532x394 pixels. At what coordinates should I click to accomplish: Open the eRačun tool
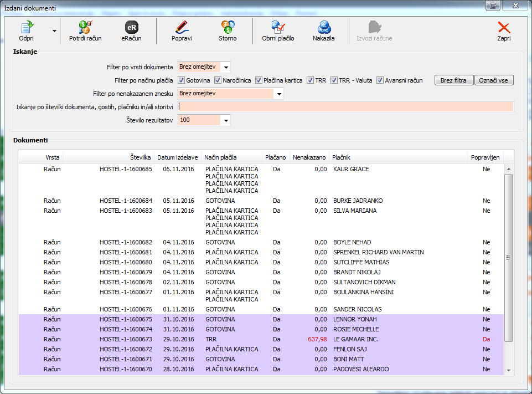tap(131, 28)
